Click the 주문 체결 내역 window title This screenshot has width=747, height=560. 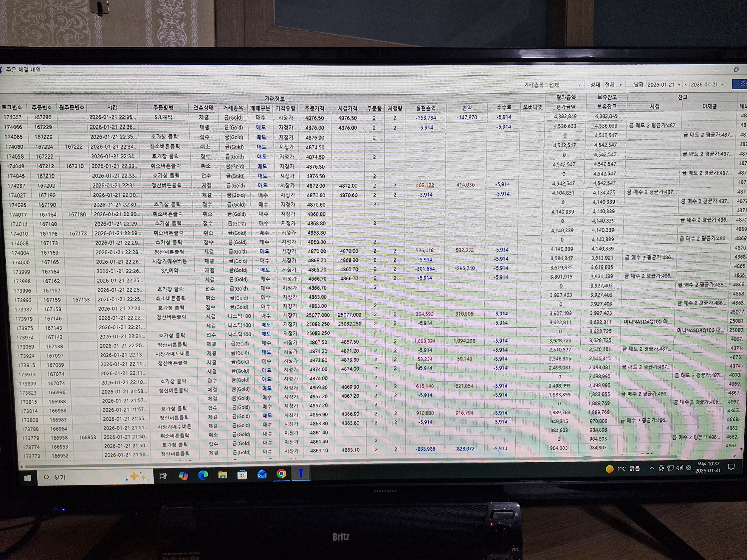pos(23,70)
